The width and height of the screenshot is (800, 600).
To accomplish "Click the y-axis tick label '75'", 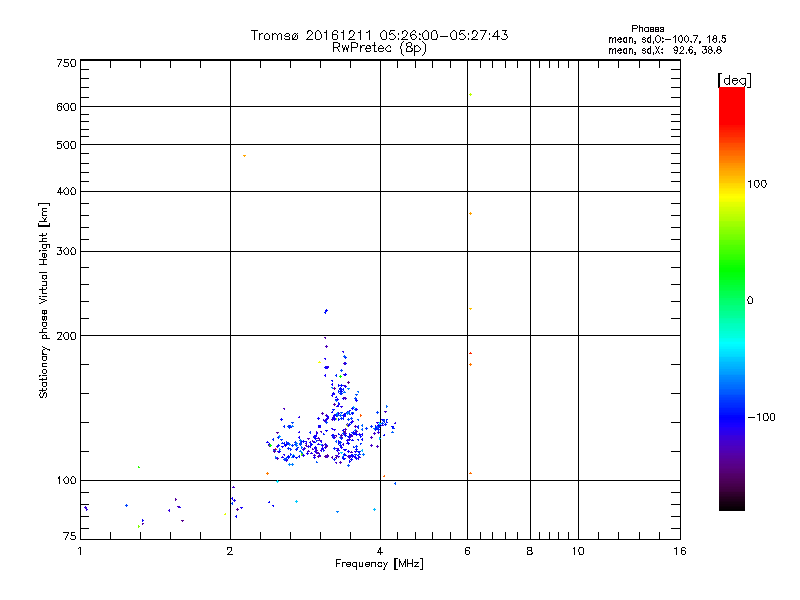I will click(69, 536).
